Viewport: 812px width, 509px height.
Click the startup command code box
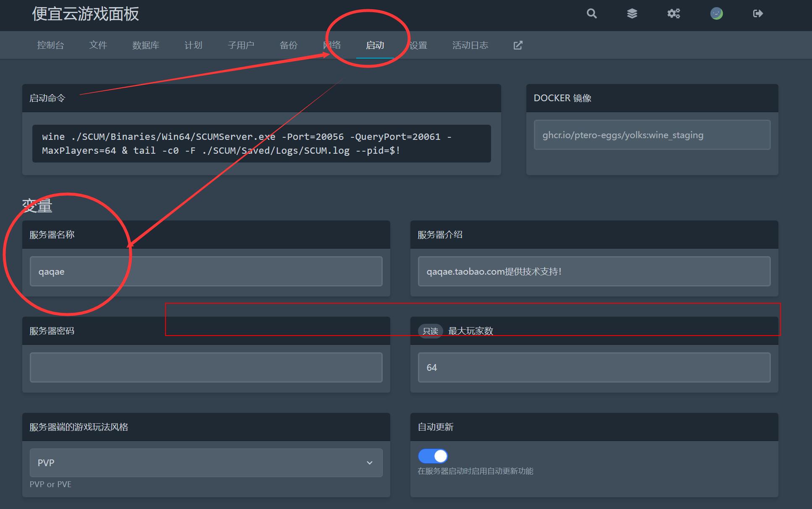click(x=261, y=144)
